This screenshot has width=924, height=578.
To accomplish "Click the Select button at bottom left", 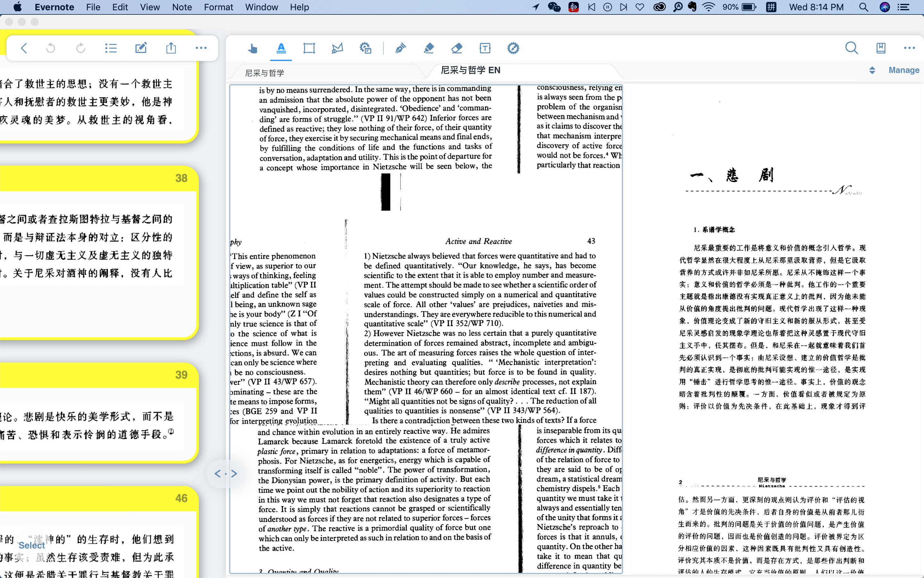I will tap(32, 546).
